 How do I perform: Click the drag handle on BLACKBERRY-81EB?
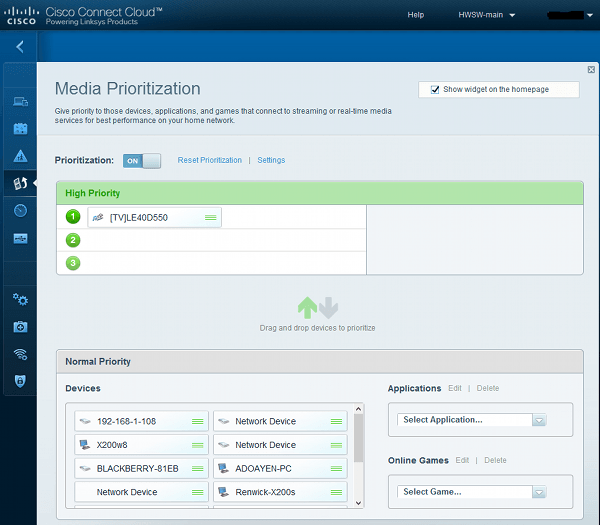(x=197, y=468)
